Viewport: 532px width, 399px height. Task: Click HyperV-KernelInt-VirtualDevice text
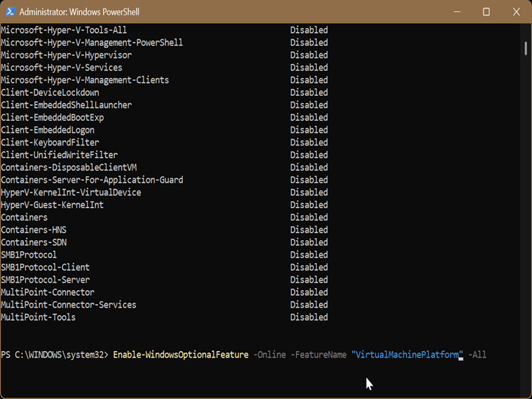(x=71, y=193)
